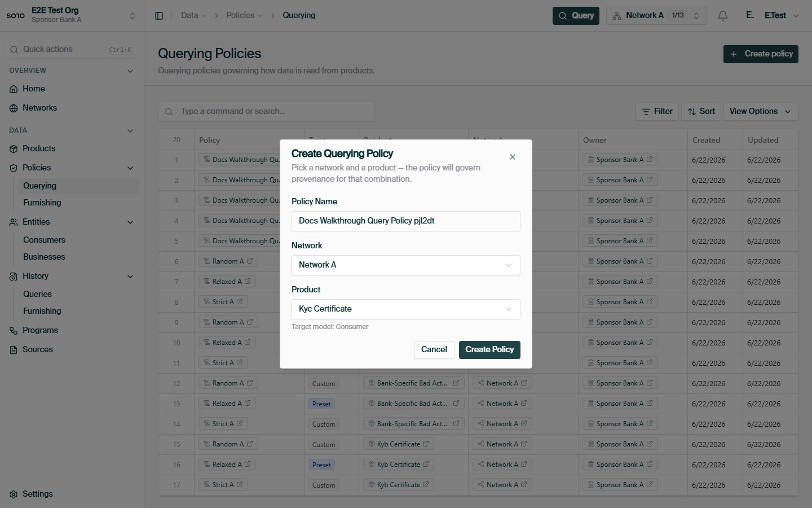This screenshot has height=508, width=812.
Task: Click the Home icon in sidebar
Action: (x=14, y=89)
